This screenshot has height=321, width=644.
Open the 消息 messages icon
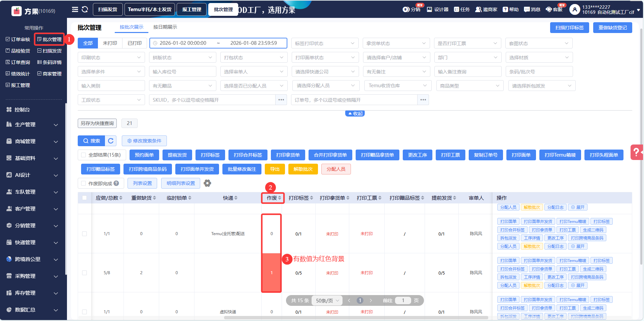click(x=527, y=9)
